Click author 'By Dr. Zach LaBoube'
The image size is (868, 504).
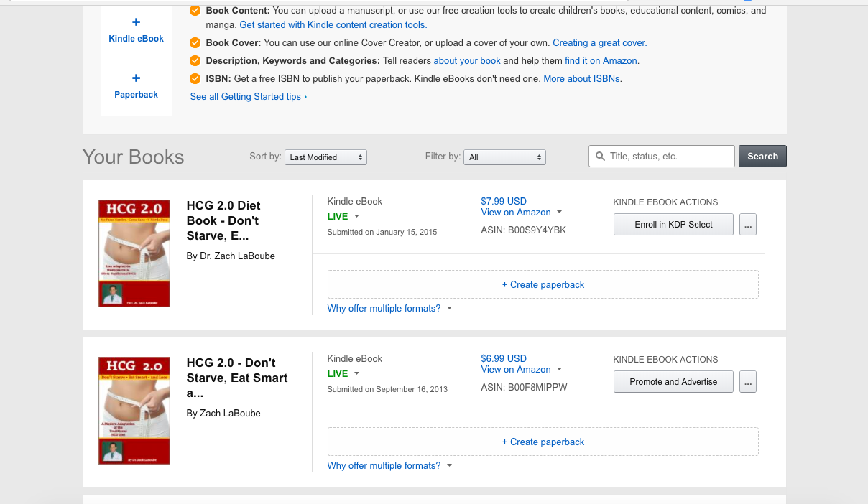point(231,256)
